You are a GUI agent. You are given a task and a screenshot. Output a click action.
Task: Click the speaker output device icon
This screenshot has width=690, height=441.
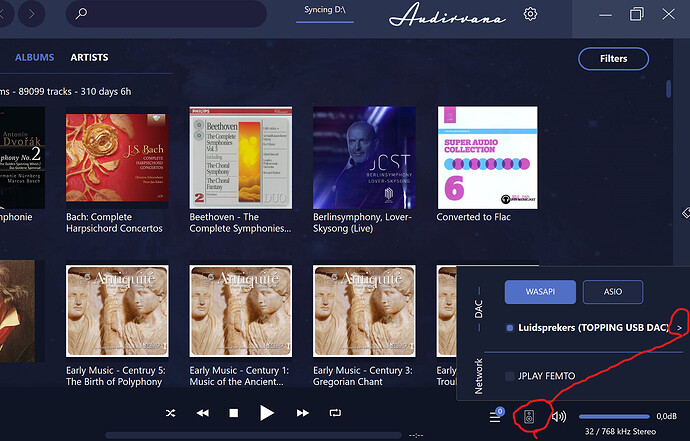coord(529,417)
